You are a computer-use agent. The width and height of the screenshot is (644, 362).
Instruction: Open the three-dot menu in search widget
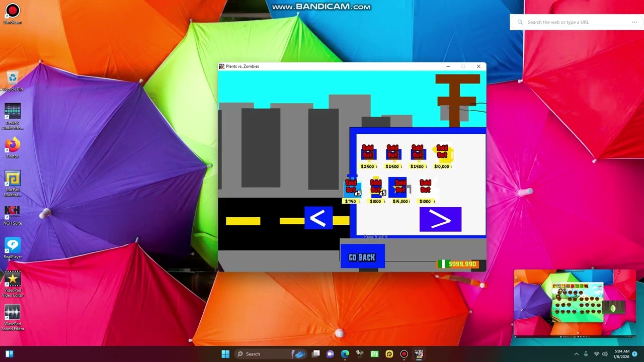pos(634,22)
